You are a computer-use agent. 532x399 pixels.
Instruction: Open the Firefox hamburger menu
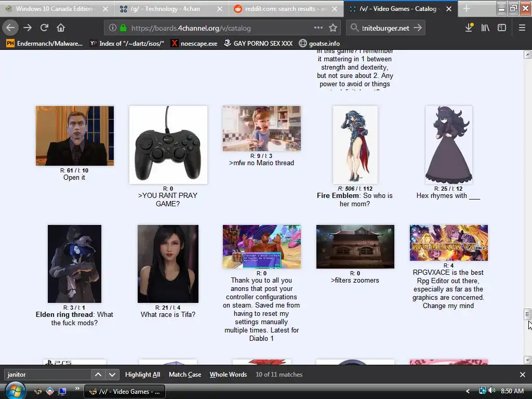coord(522,28)
